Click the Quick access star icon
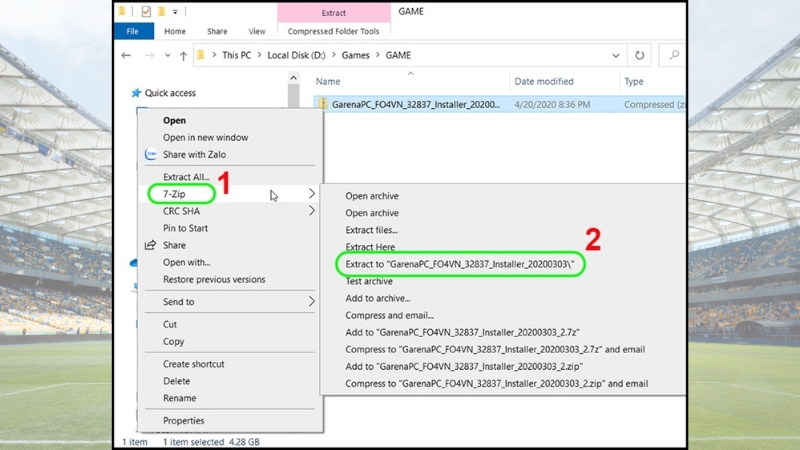The image size is (800, 450). point(136,93)
